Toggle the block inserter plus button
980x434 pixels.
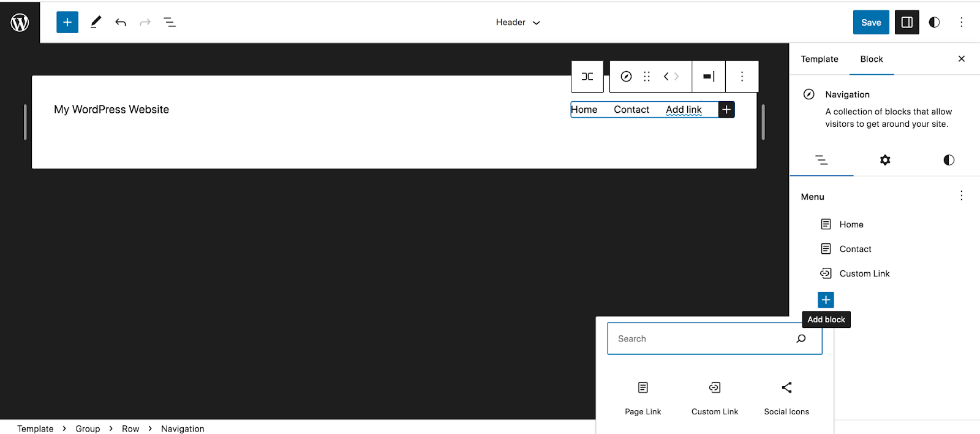click(x=67, y=22)
